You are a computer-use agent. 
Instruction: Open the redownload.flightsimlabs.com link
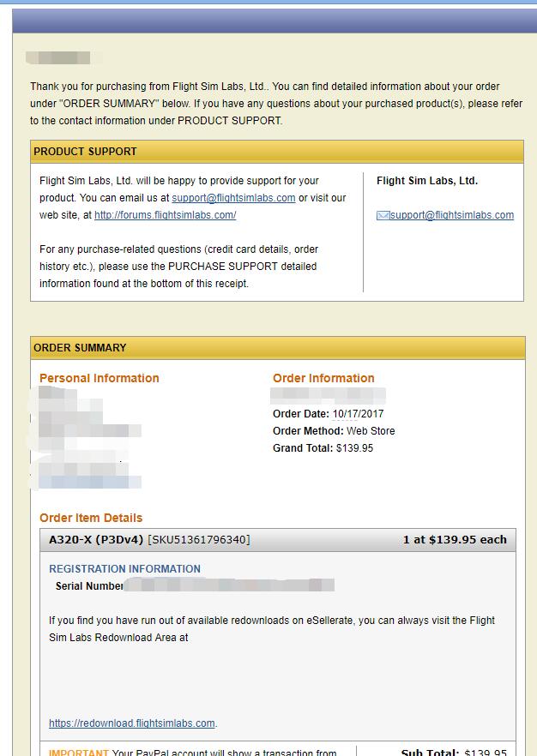coord(132,723)
